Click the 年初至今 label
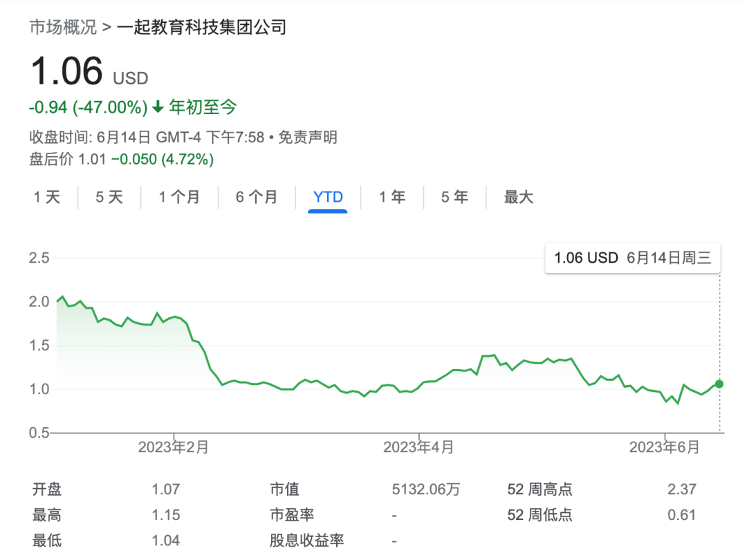This screenshot has height=560, width=747. (x=203, y=107)
